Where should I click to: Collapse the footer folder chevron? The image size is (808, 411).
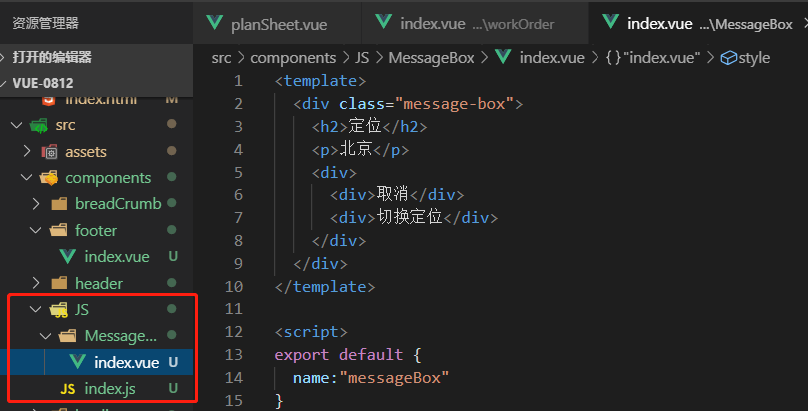36,230
